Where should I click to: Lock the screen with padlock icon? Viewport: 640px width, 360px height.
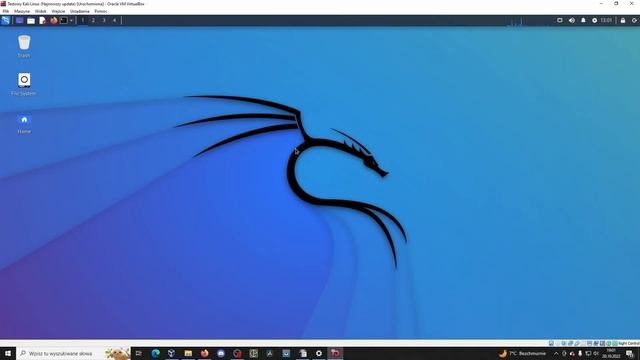(x=623, y=20)
